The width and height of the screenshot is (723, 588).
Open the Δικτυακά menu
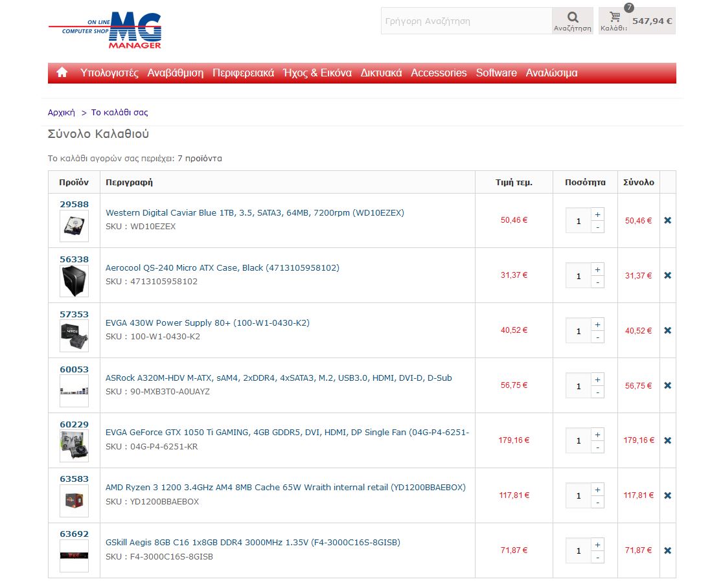(x=381, y=73)
